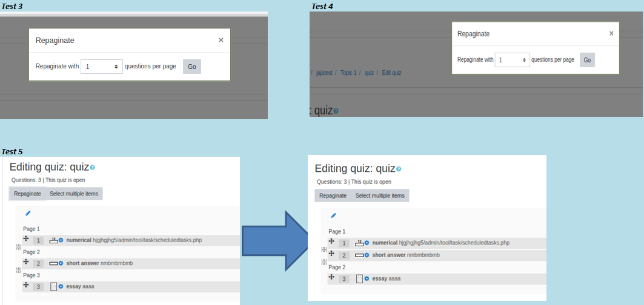Image resolution: width=644 pixels, height=305 pixels.
Task: Click pencil edit icon in three-page view
Action: (x=28, y=213)
